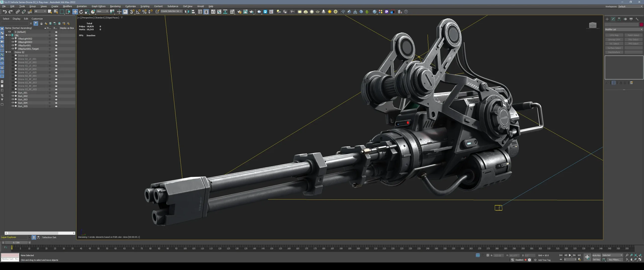Activate the Select and Rotate tool
The image size is (644, 270).
(81, 12)
